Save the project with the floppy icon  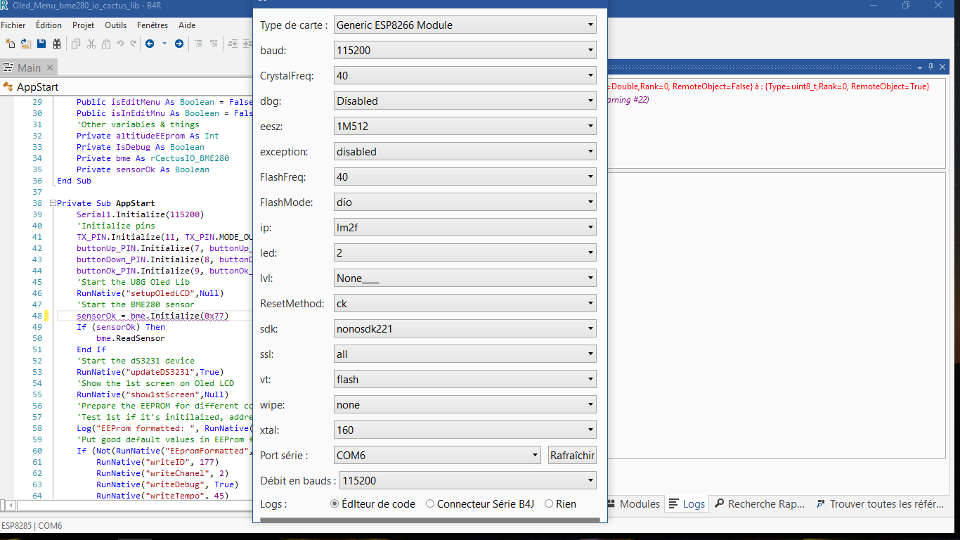pyautogui.click(x=41, y=43)
